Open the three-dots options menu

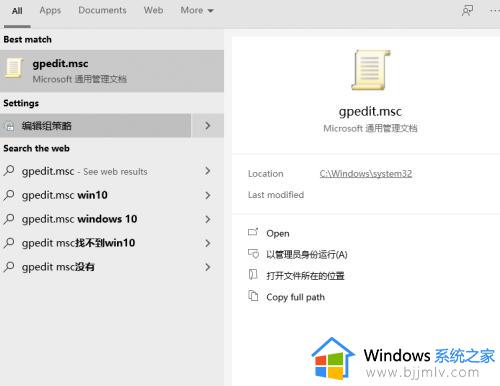tap(495, 11)
